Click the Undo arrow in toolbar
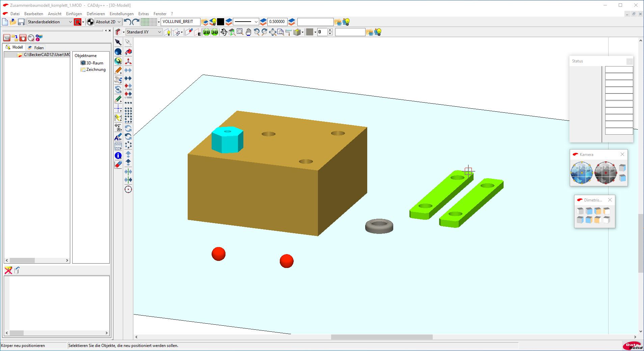 coord(127,22)
